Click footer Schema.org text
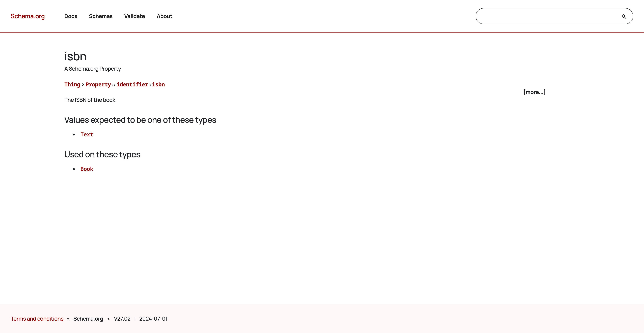This screenshot has height=333, width=644. click(x=88, y=319)
